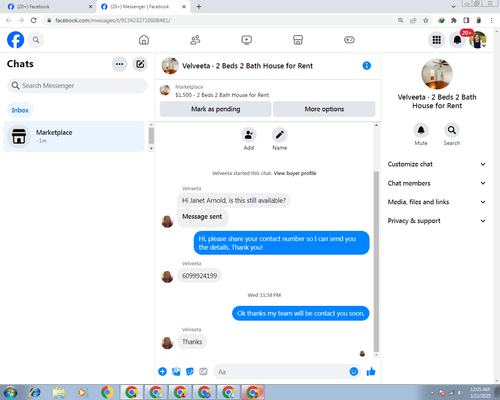Image resolution: width=500 pixels, height=400 pixels.
Task: Choose a sticker icon
Action: 190,371
